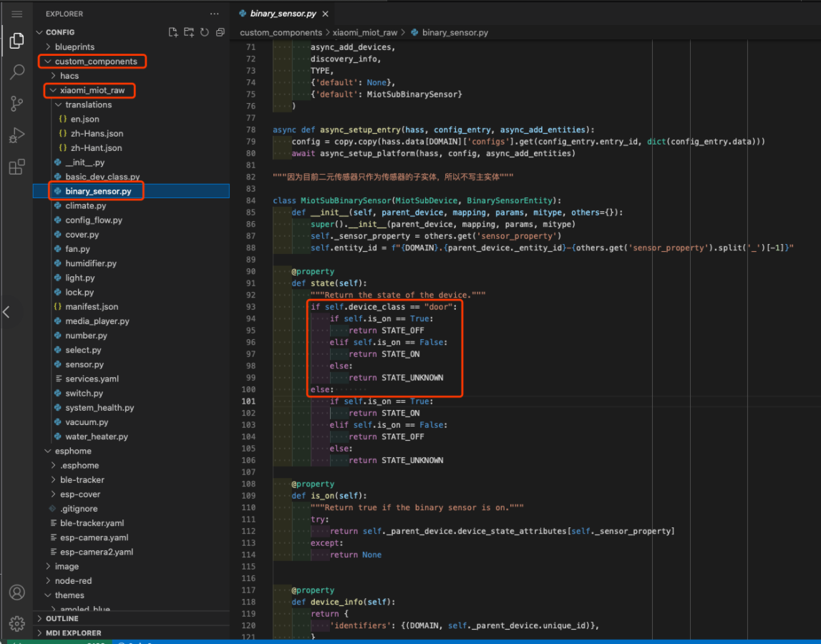Open the Accounts icon in activity bar
The width and height of the screenshot is (821, 644).
[16, 592]
